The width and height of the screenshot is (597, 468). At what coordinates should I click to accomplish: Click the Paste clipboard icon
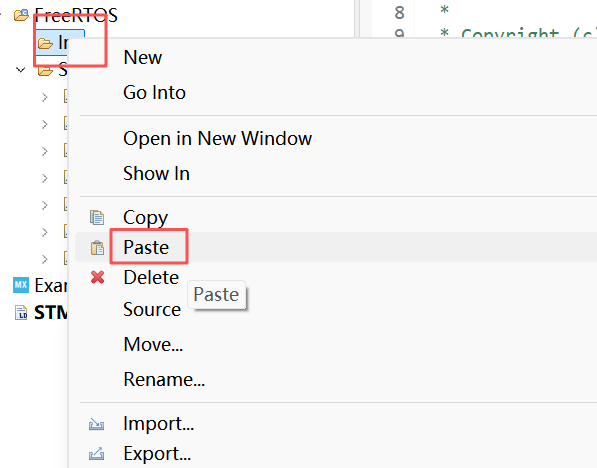[x=97, y=248]
